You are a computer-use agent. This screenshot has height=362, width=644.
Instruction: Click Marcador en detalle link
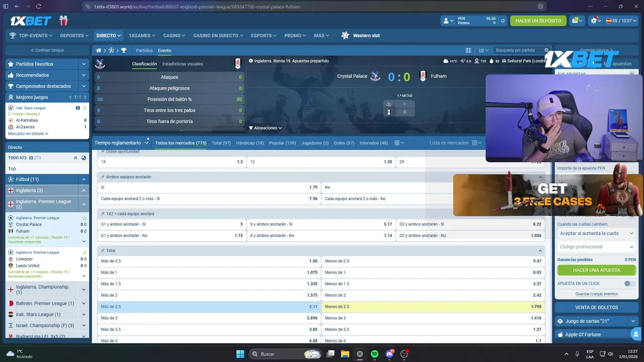point(28,134)
